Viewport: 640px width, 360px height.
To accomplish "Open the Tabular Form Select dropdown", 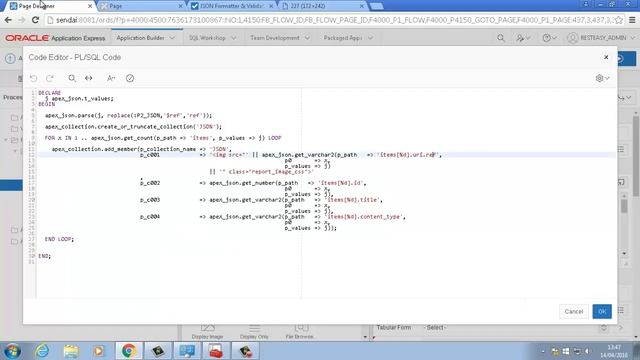I will pyautogui.click(x=517, y=327).
